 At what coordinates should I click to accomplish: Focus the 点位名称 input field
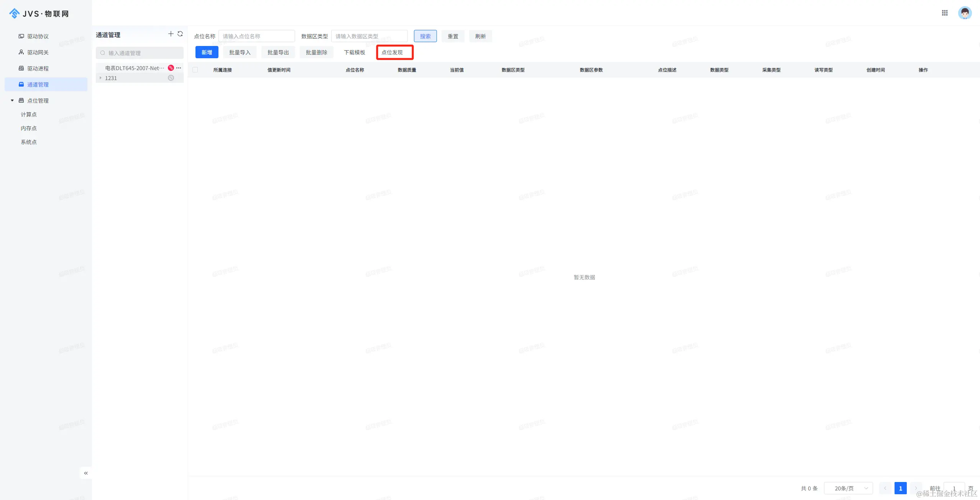[256, 36]
